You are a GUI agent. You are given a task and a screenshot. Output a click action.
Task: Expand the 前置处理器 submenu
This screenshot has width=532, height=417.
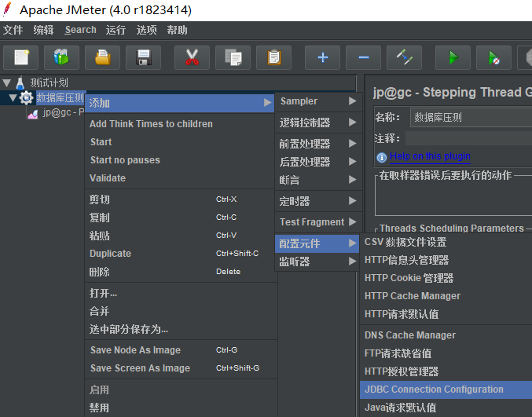pos(318,144)
